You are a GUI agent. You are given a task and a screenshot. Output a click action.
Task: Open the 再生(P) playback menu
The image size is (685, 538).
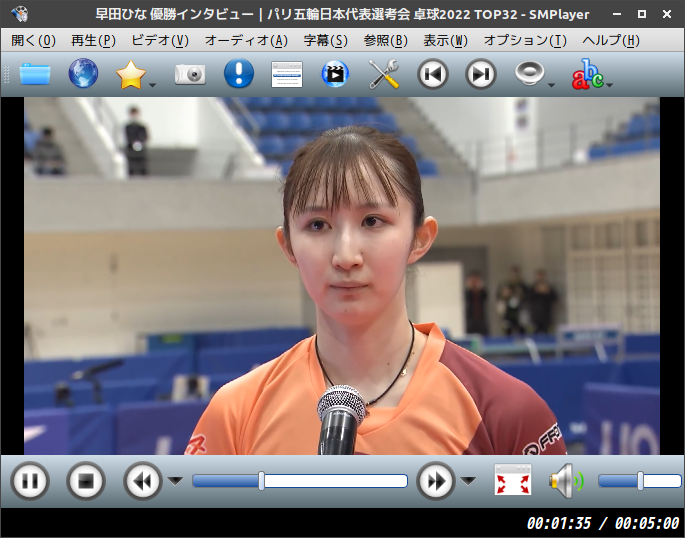[x=93, y=41]
